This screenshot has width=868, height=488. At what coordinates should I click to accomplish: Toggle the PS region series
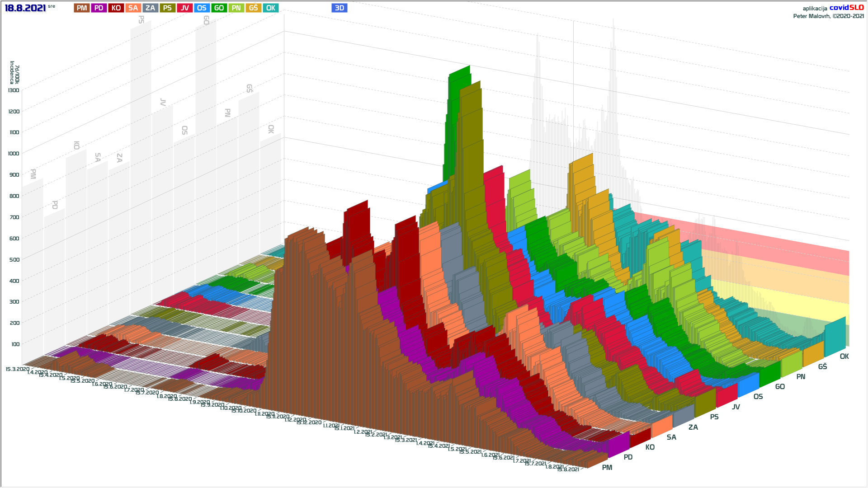coord(168,8)
